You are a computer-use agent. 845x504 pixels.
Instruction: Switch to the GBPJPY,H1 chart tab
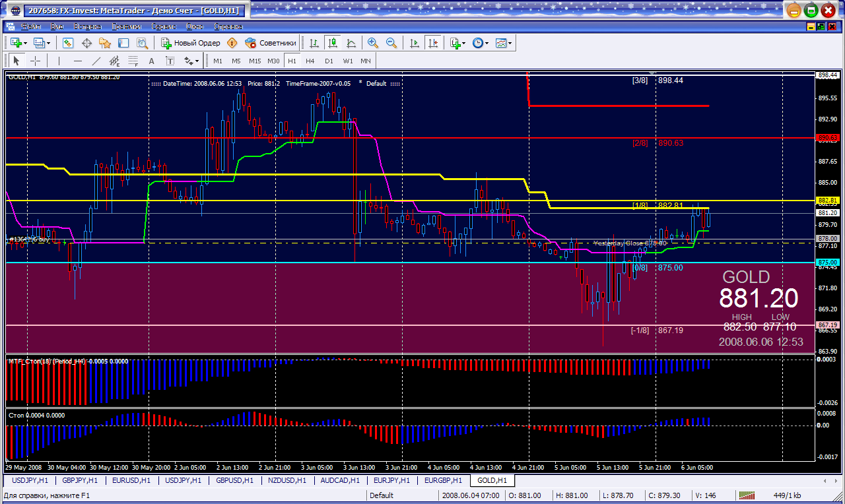coord(79,480)
